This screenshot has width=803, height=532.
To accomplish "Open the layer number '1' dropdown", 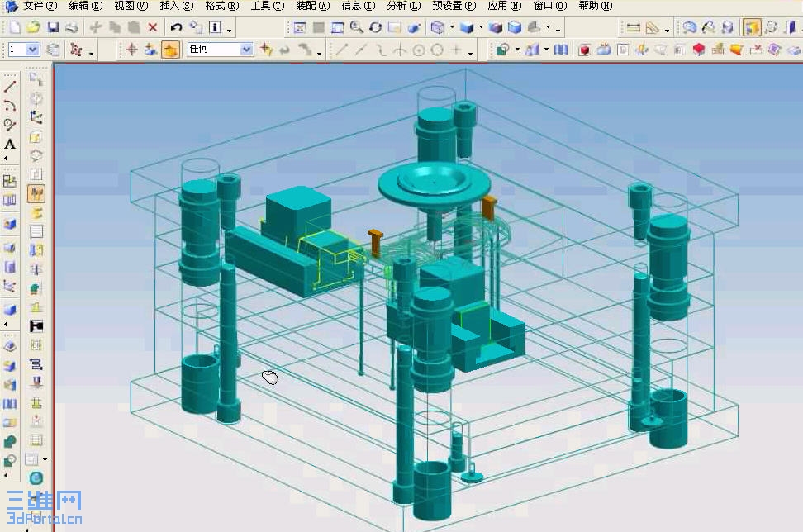I will coord(33,50).
